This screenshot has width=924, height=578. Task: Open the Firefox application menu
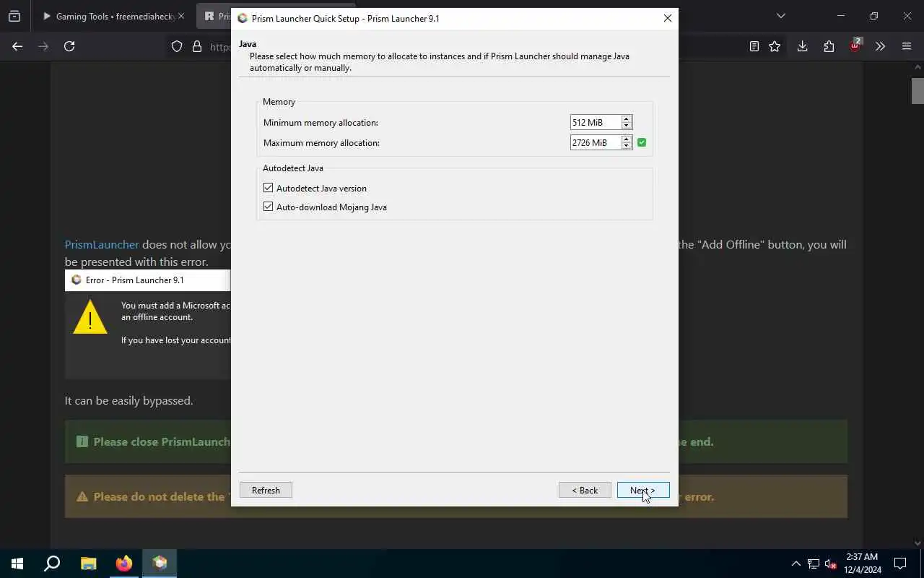point(907,46)
